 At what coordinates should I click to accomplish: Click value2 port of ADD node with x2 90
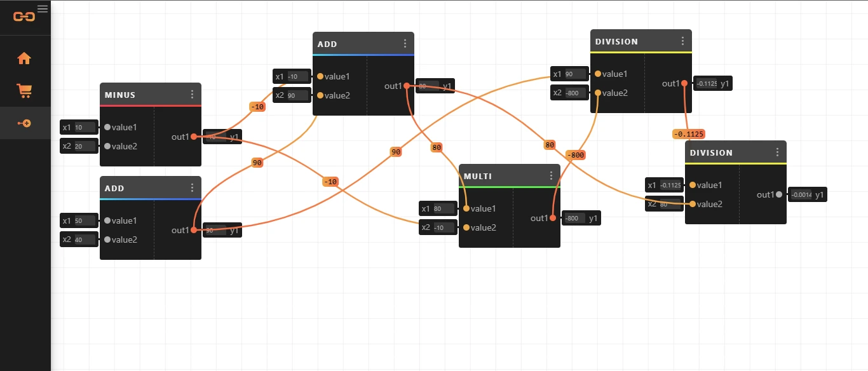[320, 95]
